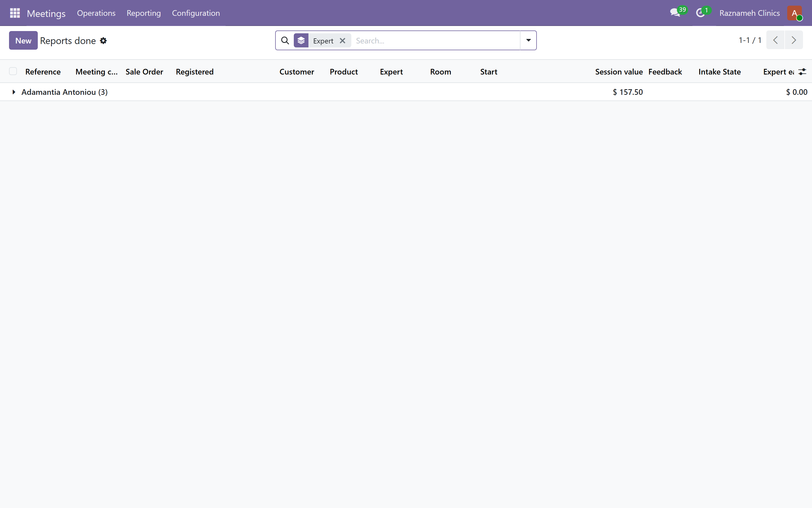
Task: Sort by Intake State column
Action: (x=720, y=72)
